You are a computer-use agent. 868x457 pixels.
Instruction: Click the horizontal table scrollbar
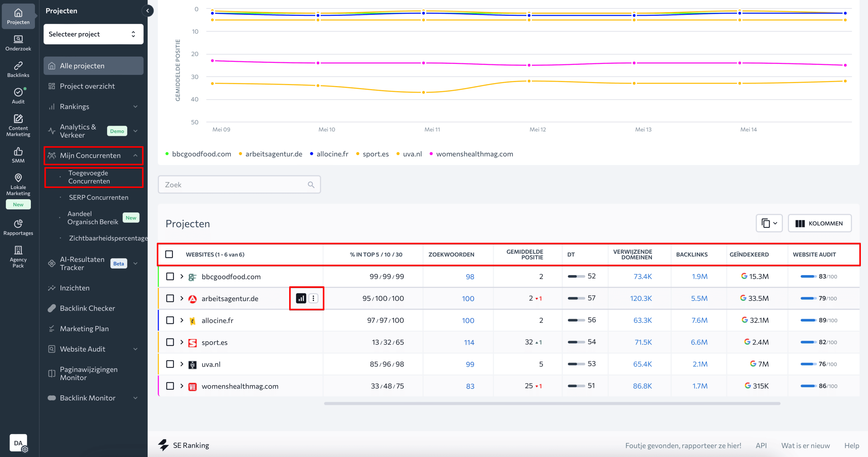click(x=552, y=403)
